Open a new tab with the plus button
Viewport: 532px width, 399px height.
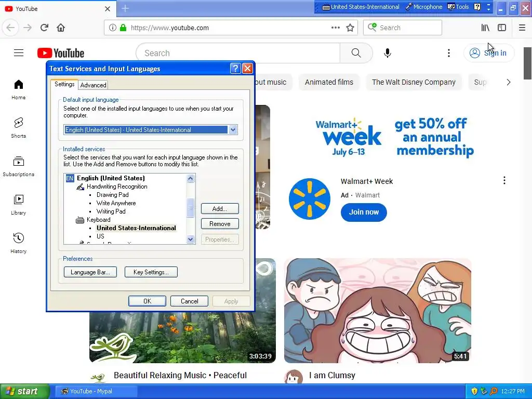point(125,8)
